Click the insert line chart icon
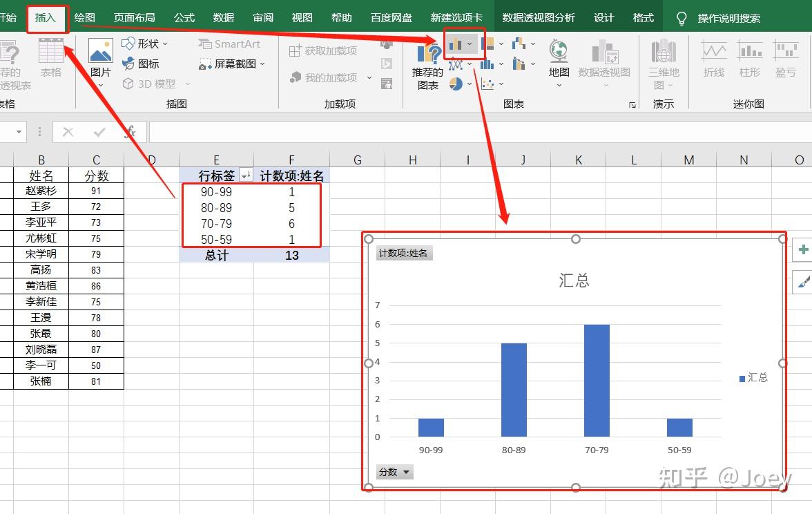 (x=456, y=64)
